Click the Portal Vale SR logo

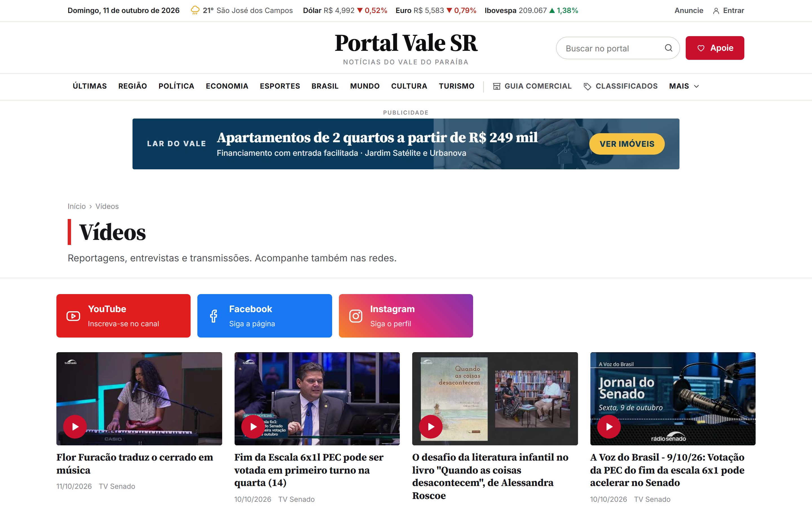[406, 43]
